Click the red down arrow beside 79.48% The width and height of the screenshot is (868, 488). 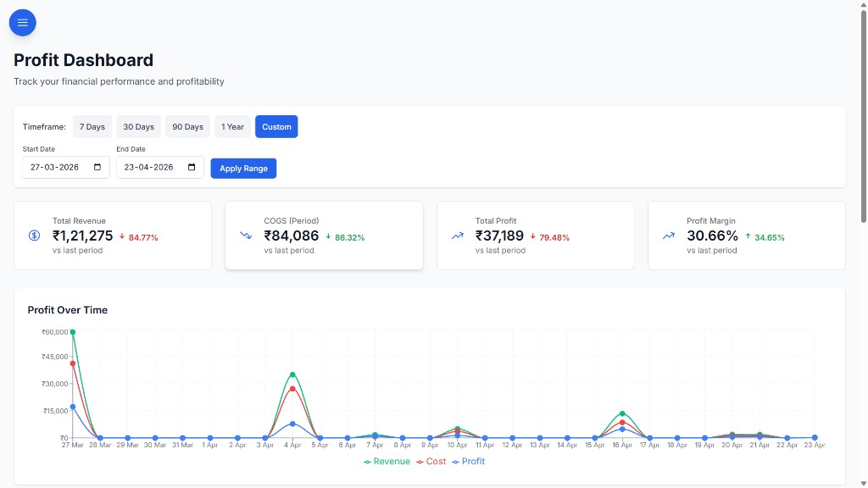(x=532, y=236)
